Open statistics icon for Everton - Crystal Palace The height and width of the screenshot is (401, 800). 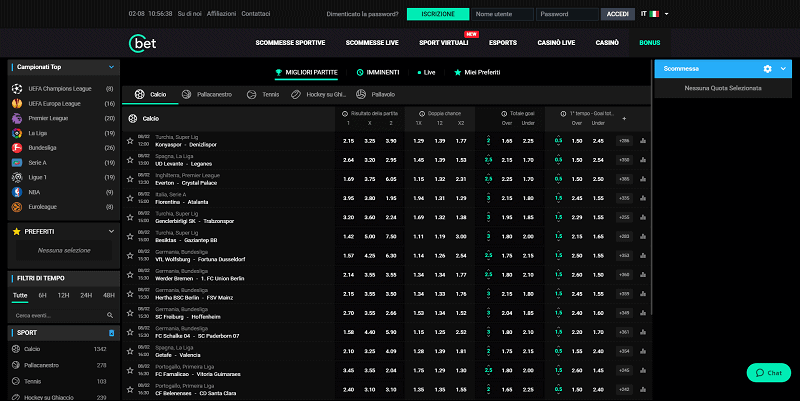pos(643,179)
